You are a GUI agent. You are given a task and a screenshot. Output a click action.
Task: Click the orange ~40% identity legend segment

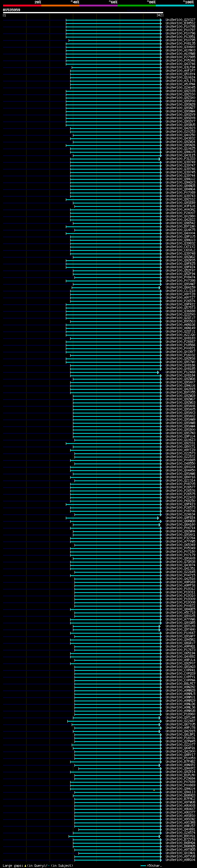click(60, 6)
